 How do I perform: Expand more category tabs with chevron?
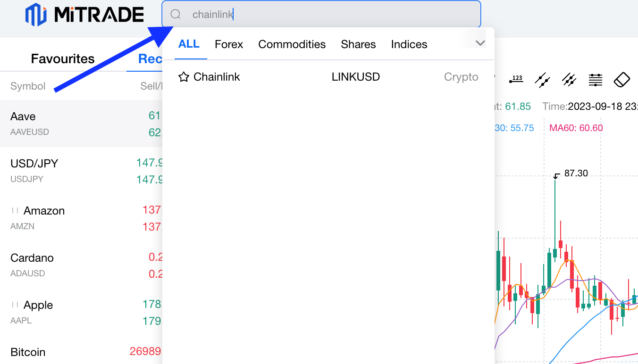click(x=480, y=43)
